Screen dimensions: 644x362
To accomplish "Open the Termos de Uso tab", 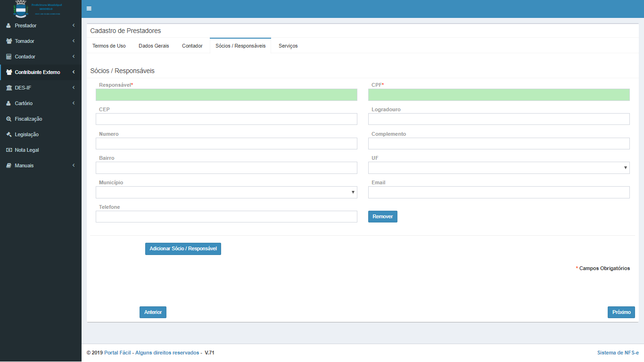I will tap(109, 46).
